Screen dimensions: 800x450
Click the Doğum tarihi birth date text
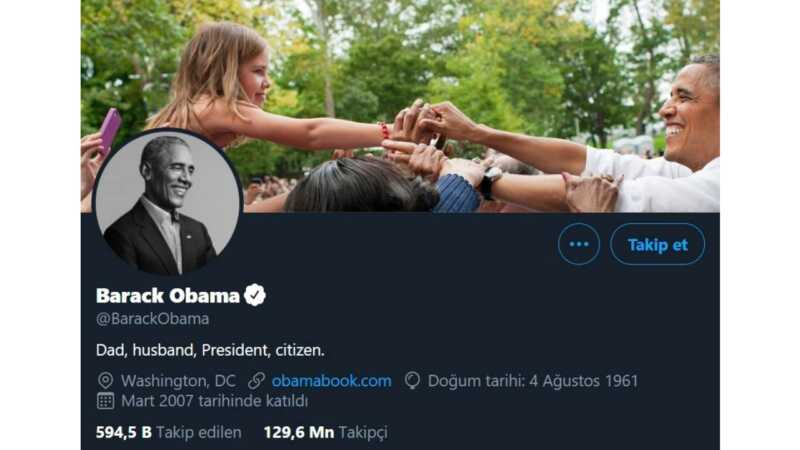532,381
